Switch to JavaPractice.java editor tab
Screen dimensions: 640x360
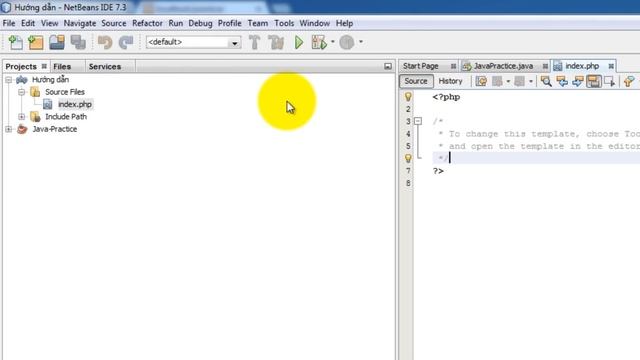tap(503, 66)
